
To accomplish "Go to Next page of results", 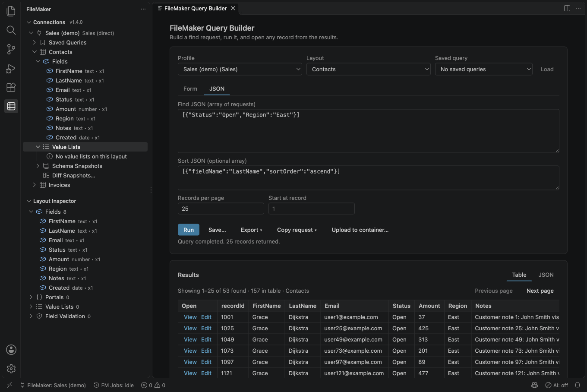I will point(540,291).
